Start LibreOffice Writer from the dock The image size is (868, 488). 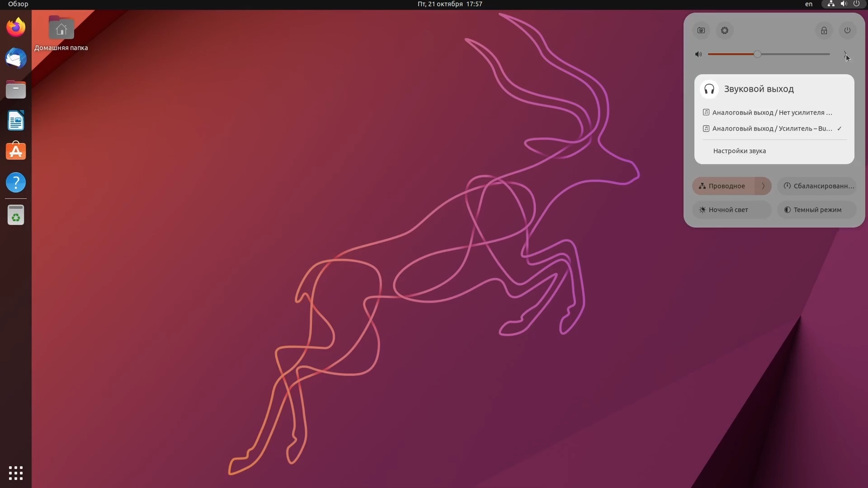click(x=16, y=121)
